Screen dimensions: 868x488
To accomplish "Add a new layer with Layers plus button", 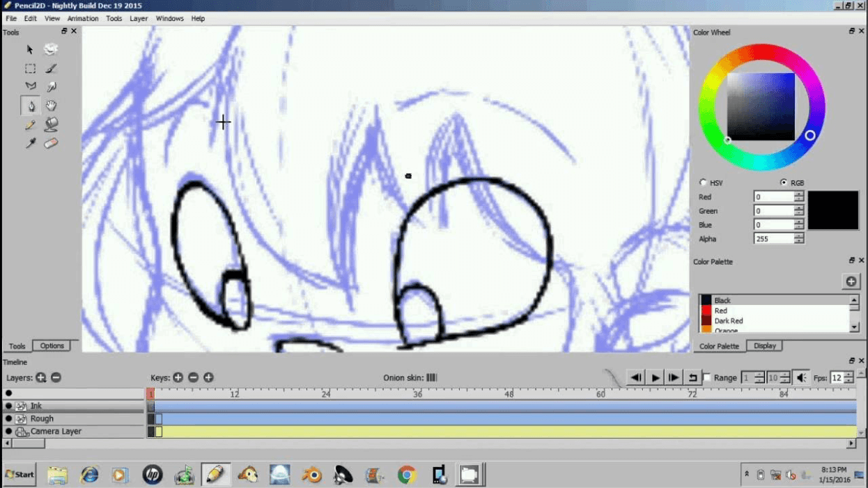I will pyautogui.click(x=40, y=377).
